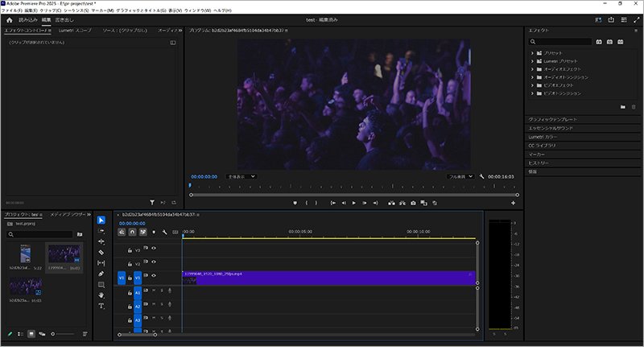Click Export Frame camera icon
Viewport: 644px width, 363px height.
pos(413,203)
